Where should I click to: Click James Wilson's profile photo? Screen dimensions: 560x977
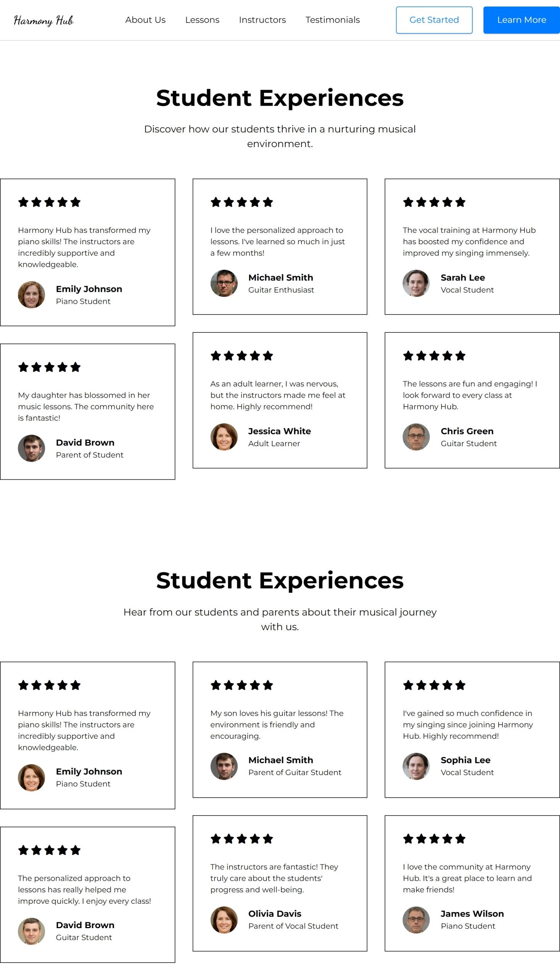(416, 920)
